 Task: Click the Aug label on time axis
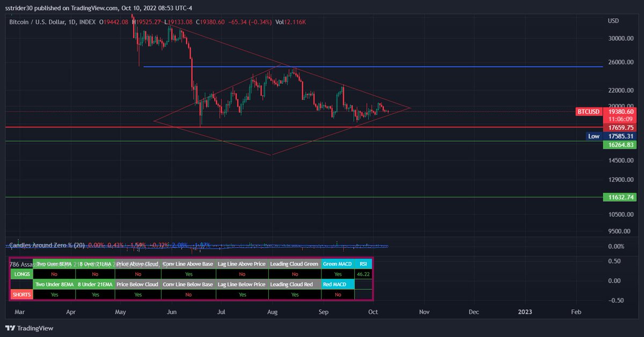(273, 311)
